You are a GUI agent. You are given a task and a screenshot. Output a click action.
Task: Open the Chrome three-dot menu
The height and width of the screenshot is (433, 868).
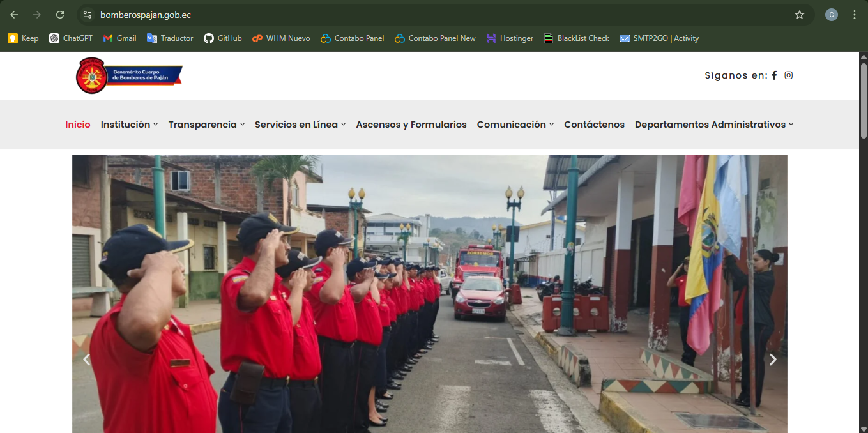854,14
